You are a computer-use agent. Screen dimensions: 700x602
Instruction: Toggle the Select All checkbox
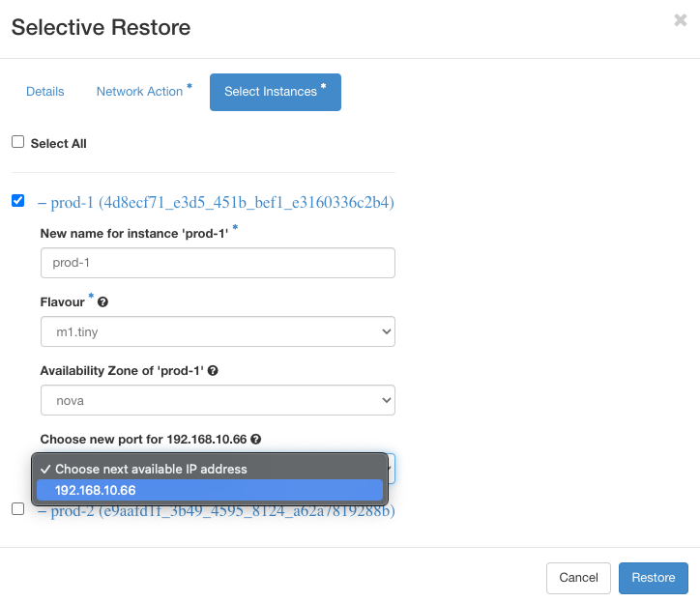[x=17, y=142]
